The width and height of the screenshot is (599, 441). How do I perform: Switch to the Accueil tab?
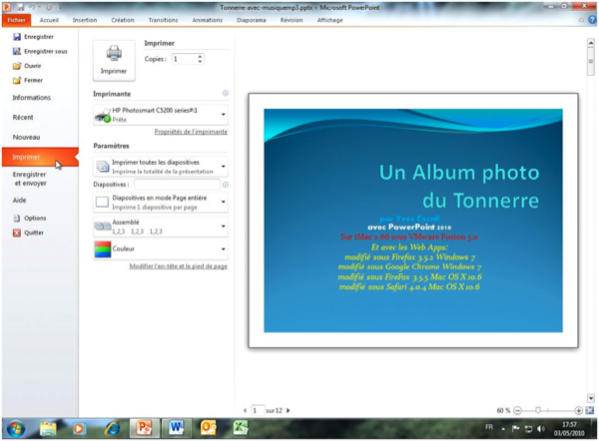[49, 20]
